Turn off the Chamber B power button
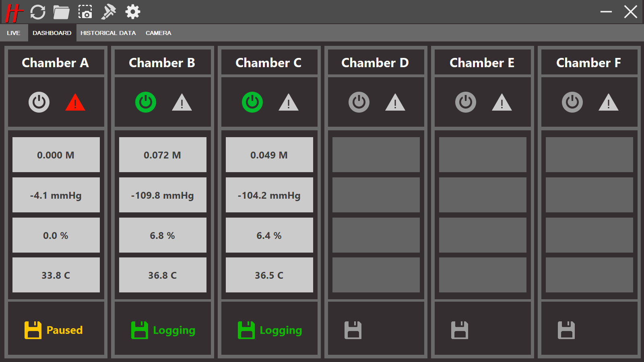 (146, 102)
